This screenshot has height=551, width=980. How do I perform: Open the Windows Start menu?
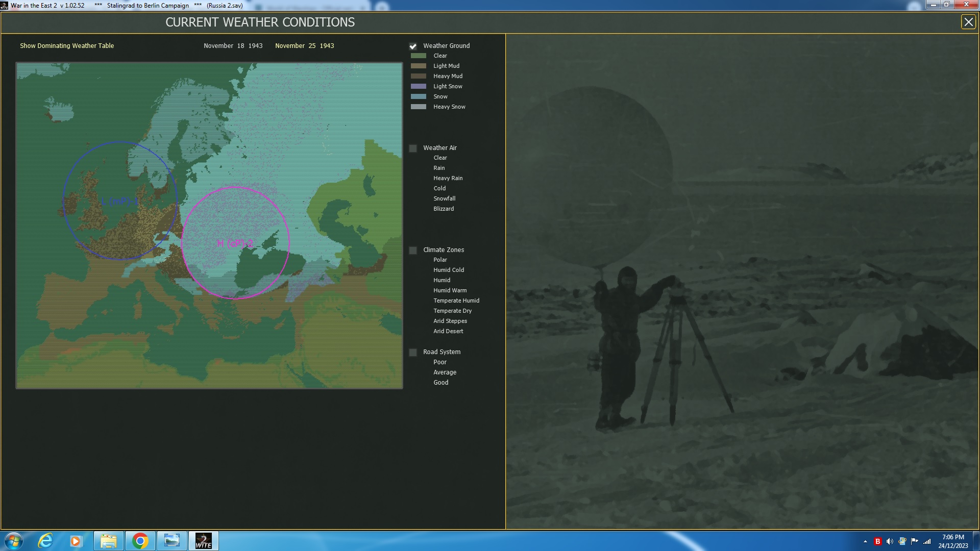click(x=14, y=541)
